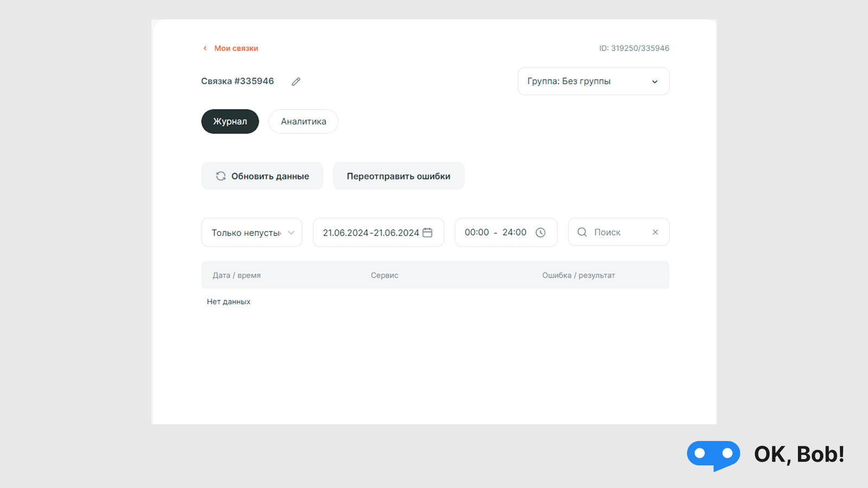Image resolution: width=868 pixels, height=488 pixels.
Task: Expand the Только непустые filter dropdown
Action: 252,233
